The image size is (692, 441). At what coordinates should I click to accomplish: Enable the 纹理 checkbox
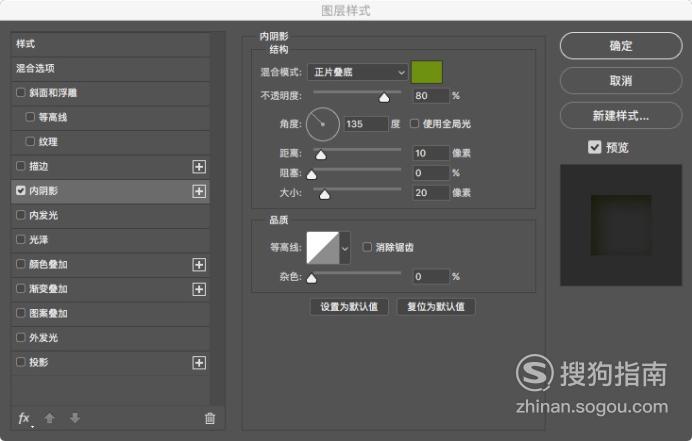(30, 141)
